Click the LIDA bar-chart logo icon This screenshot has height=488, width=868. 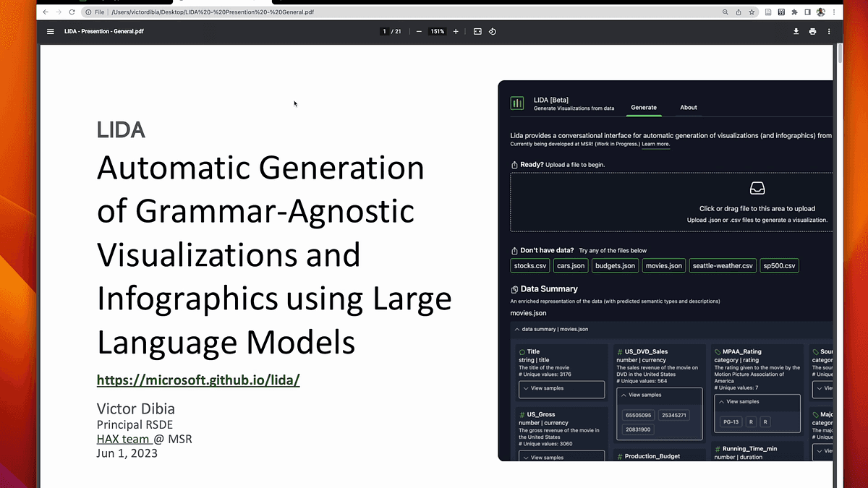coord(517,103)
